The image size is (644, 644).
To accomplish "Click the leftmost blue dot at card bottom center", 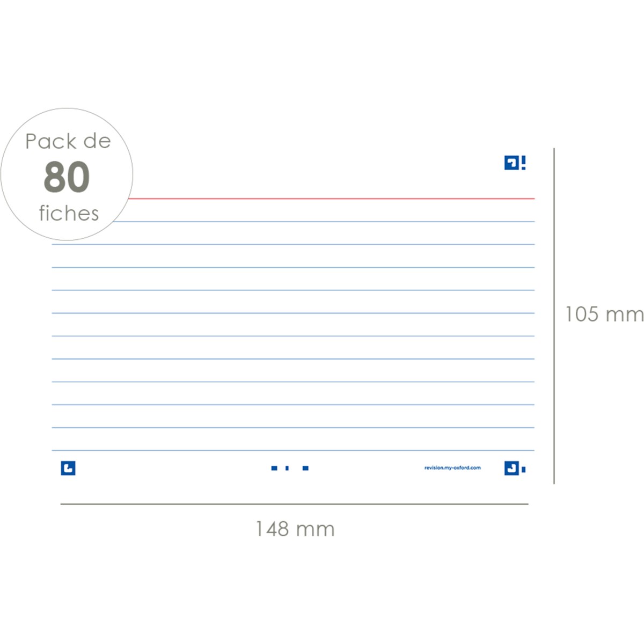I will tap(274, 469).
